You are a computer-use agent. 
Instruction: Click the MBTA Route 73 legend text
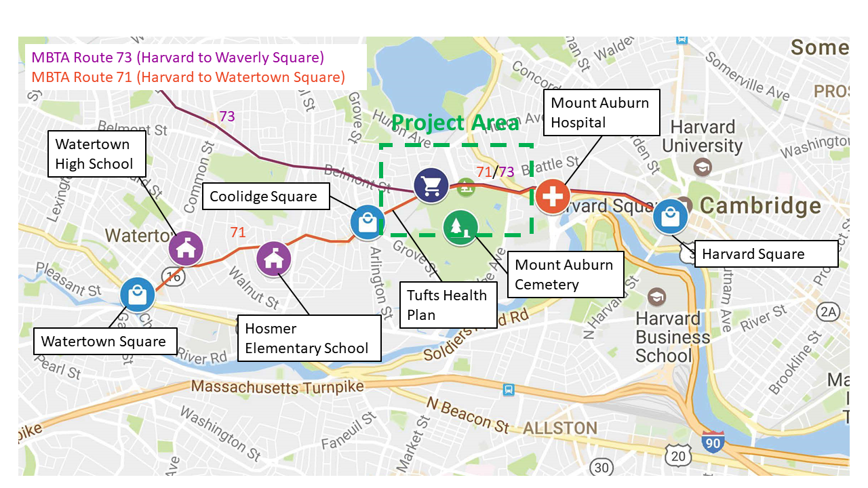point(178,57)
